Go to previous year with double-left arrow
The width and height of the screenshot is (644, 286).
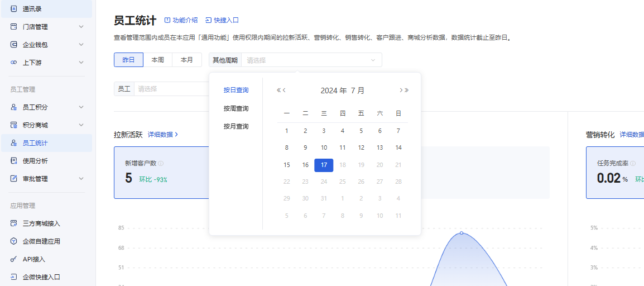[278, 90]
